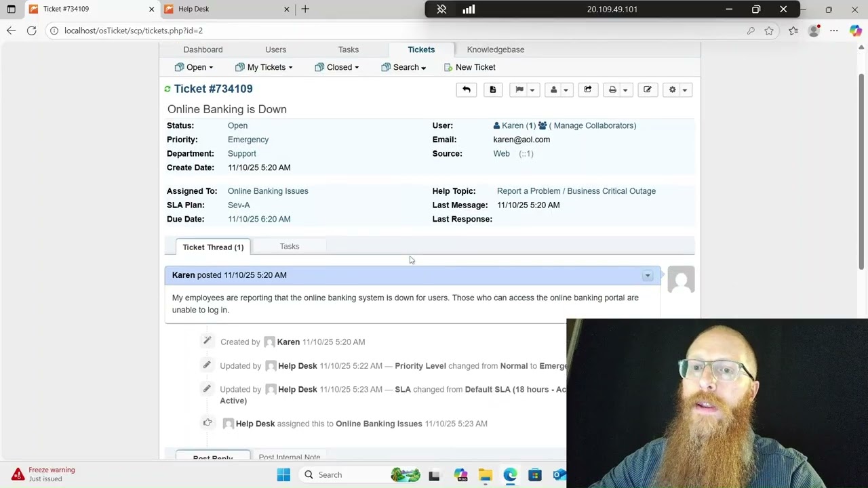The image size is (868, 488).
Task: Click the Windows Start button
Action: [283, 474]
